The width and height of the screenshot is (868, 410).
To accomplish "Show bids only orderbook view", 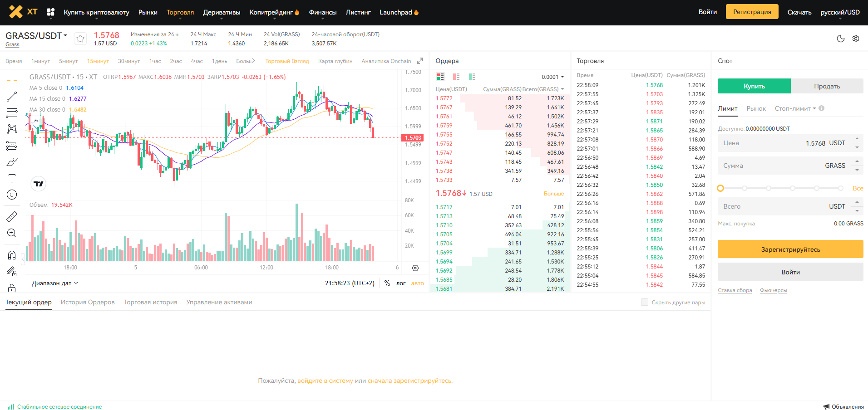I will 472,77.
